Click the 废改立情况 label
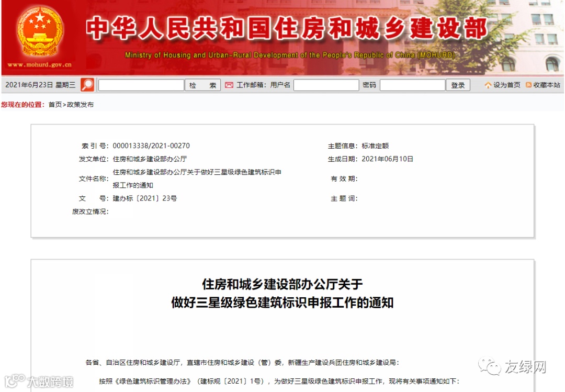 pyautogui.click(x=90, y=211)
